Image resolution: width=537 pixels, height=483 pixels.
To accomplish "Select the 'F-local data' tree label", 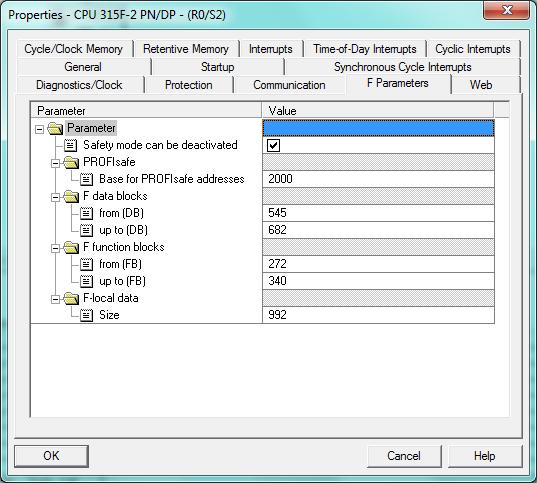I will [111, 298].
